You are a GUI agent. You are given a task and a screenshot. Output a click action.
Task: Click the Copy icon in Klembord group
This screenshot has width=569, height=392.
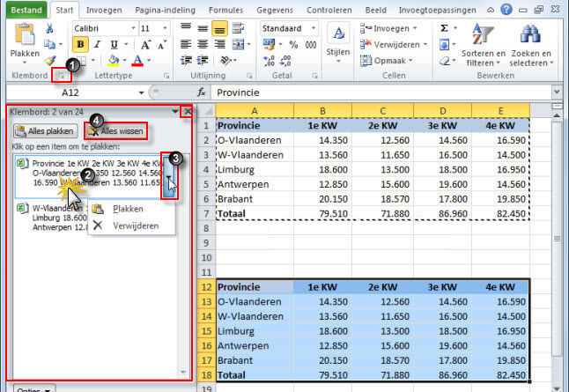[x=49, y=44]
